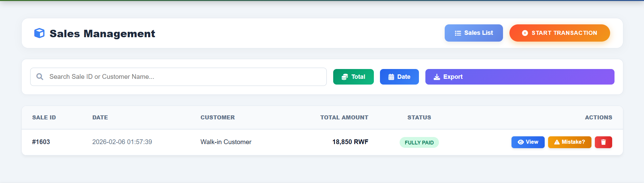Click the download icon on Export button
Screen dimensions: 644x183
437,77
